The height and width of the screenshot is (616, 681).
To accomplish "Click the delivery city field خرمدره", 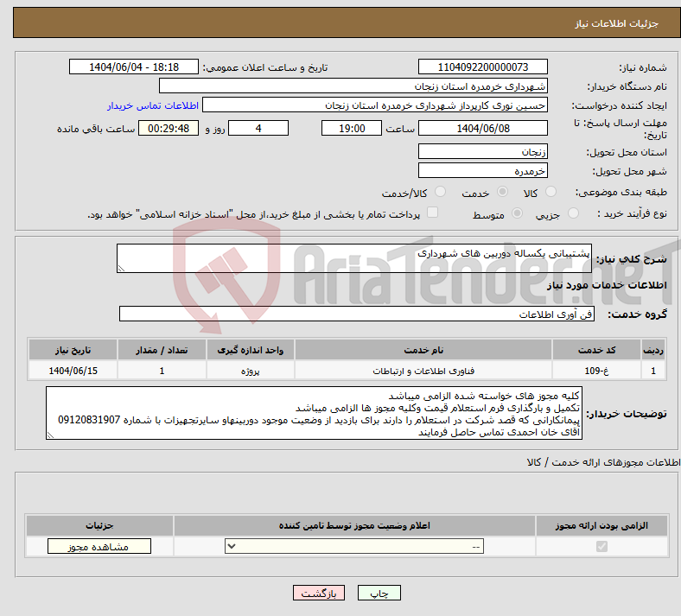I will click(x=482, y=170).
